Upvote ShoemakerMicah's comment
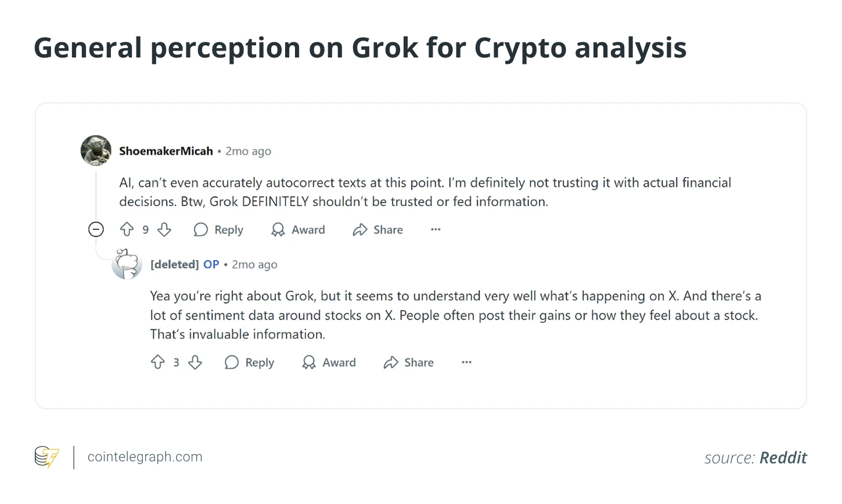 coord(127,229)
